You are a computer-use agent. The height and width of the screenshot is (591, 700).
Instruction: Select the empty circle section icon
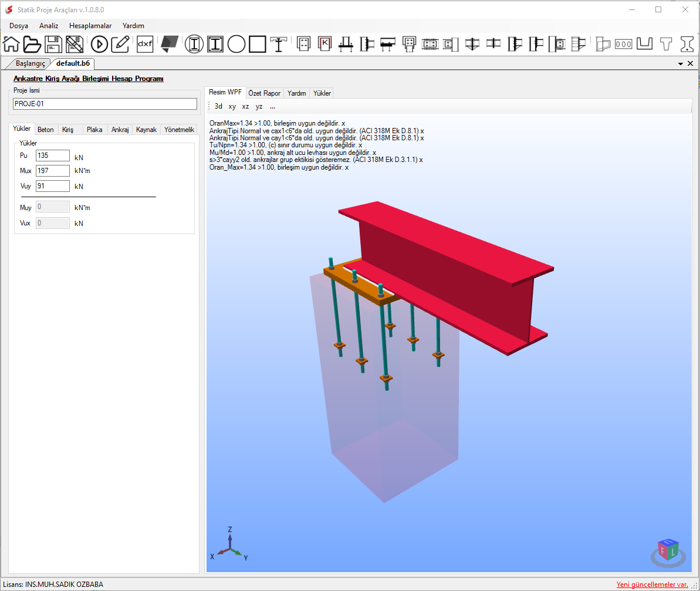point(236,44)
